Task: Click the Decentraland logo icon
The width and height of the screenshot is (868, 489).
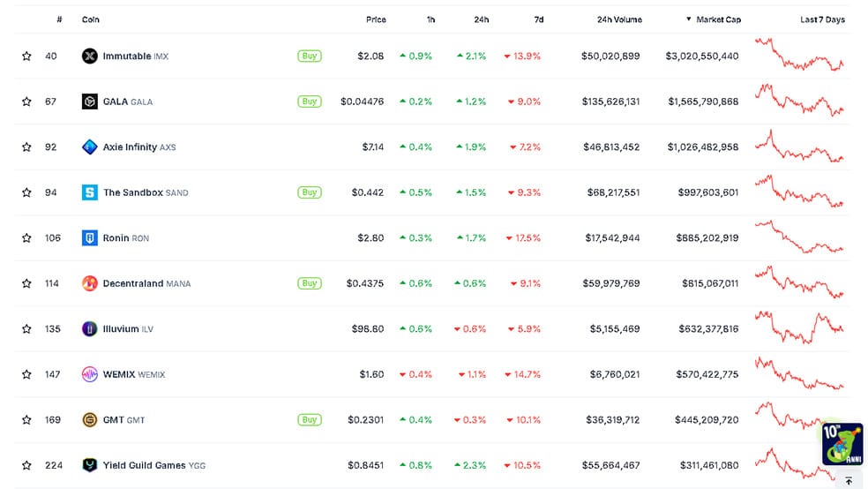Action: point(90,283)
